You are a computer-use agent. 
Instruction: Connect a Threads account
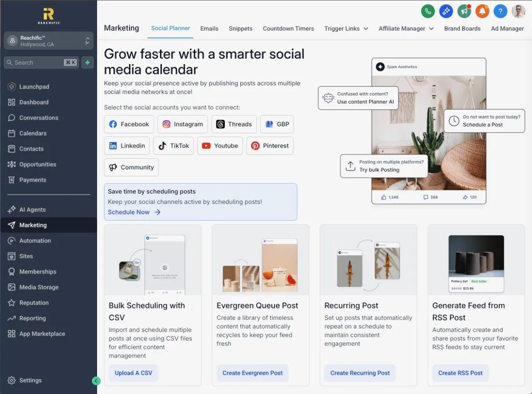pos(234,124)
